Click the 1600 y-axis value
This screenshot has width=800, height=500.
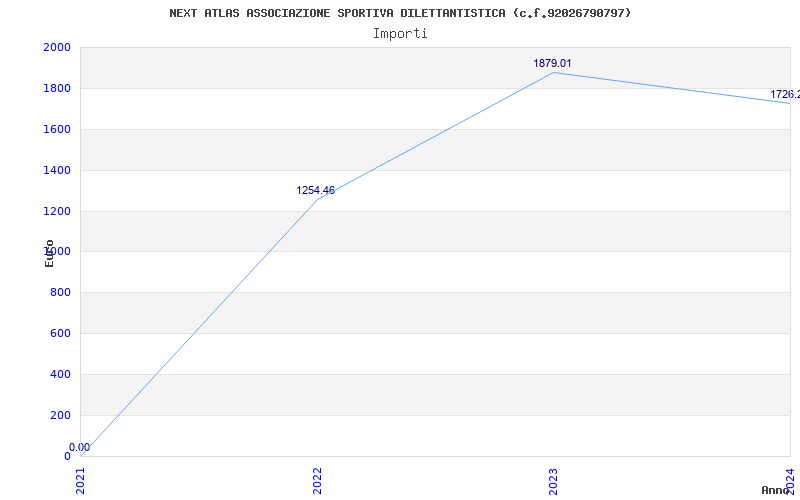[x=57, y=129]
